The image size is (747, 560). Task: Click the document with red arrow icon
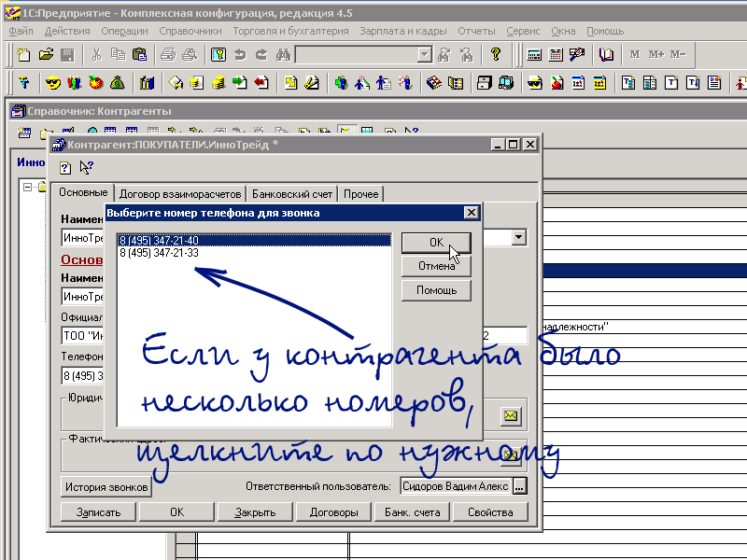click(261, 83)
